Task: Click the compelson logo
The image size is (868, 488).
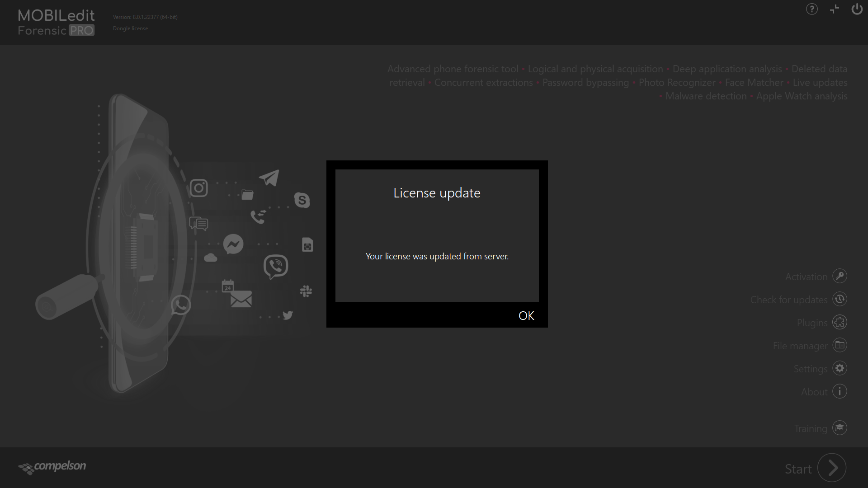Action: point(52,468)
